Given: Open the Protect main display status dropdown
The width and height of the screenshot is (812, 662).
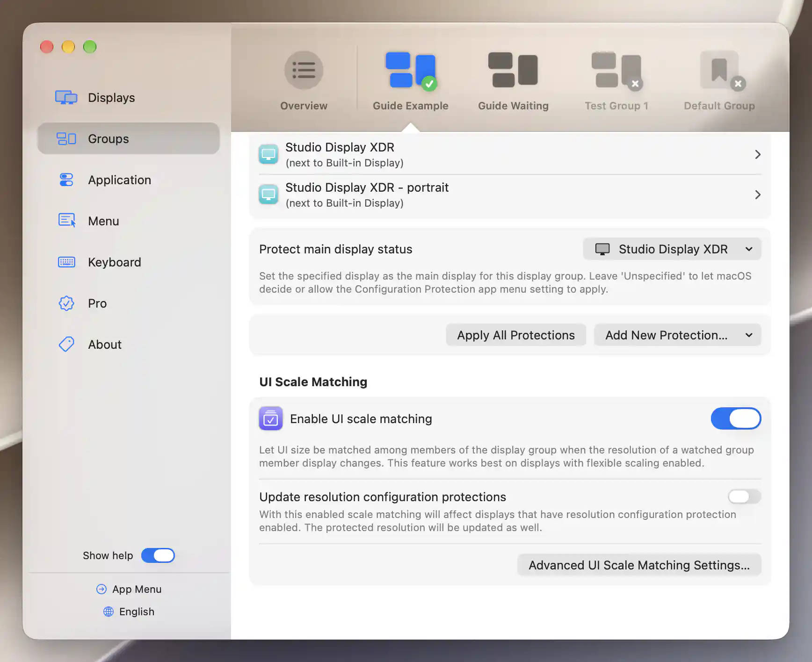Looking at the screenshot, I should [672, 249].
